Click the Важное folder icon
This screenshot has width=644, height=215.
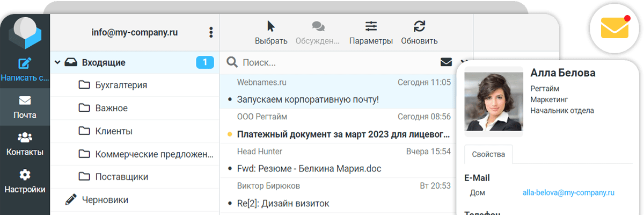click(x=84, y=108)
